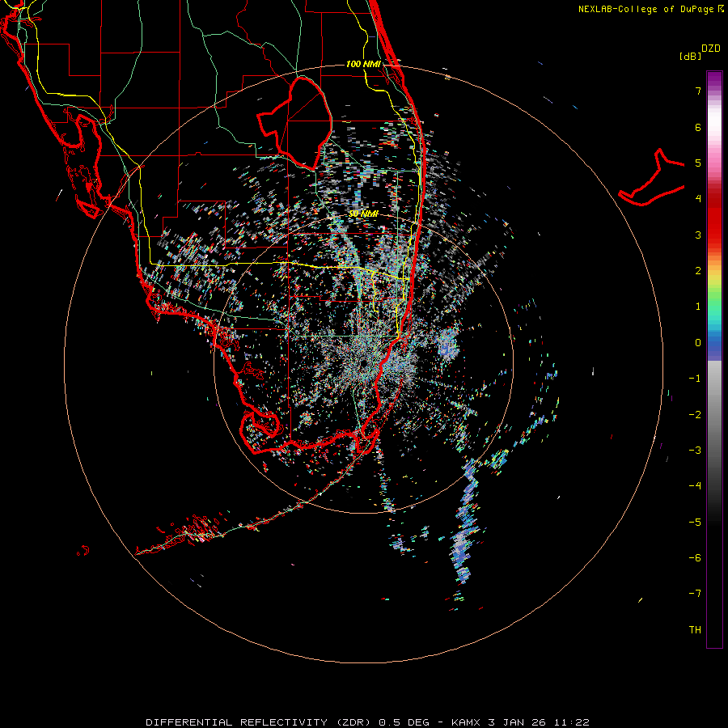The image size is (728, 728).
Task: Click the 1 dB label on color scale
Action: pos(698,307)
